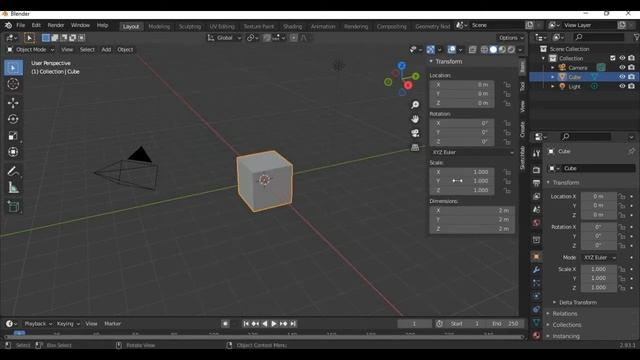This screenshot has height=360, width=640.
Task: Open the Object properties tab icon
Action: pos(536,256)
